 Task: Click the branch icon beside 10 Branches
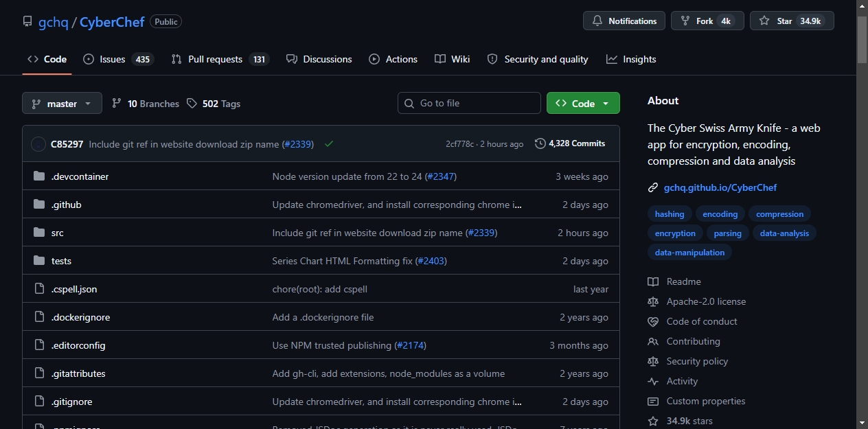[117, 104]
